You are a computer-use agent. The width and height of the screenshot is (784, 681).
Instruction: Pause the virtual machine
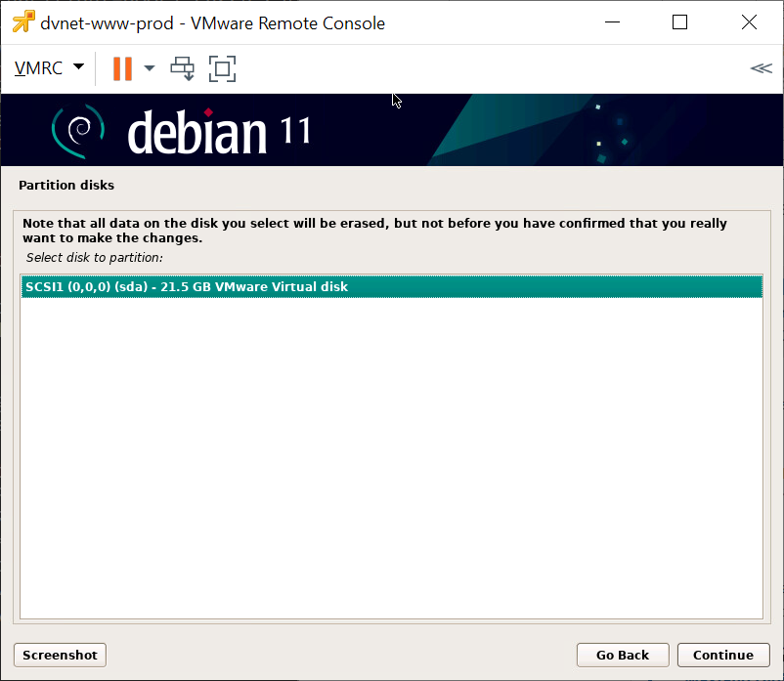122,68
